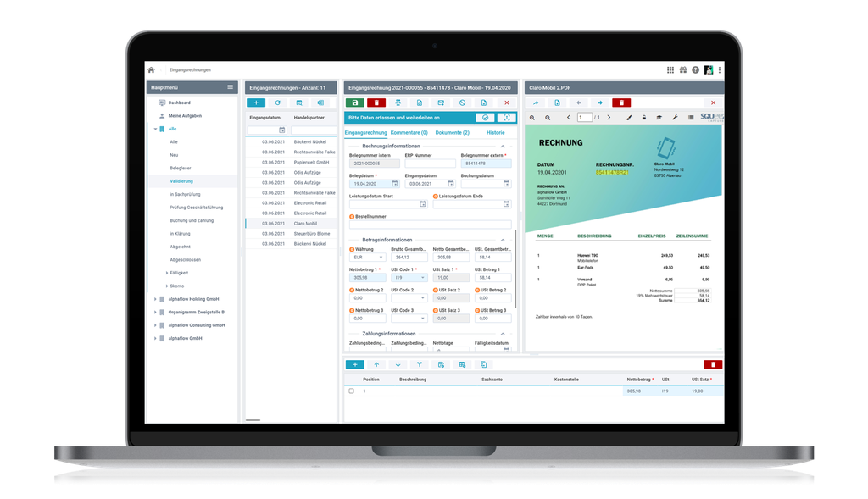Collapse the Betragsinformationen section
Screen dimensions: 868x499
pos(503,240)
